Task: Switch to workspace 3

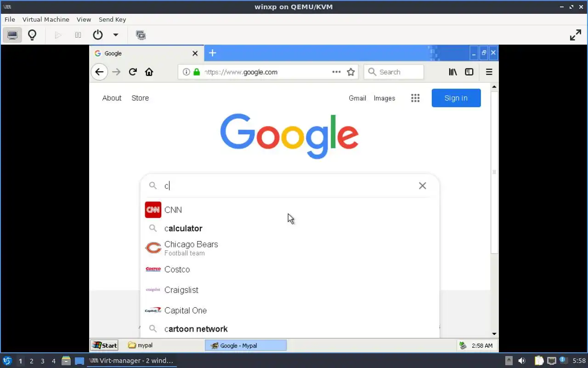Action: coord(42,361)
